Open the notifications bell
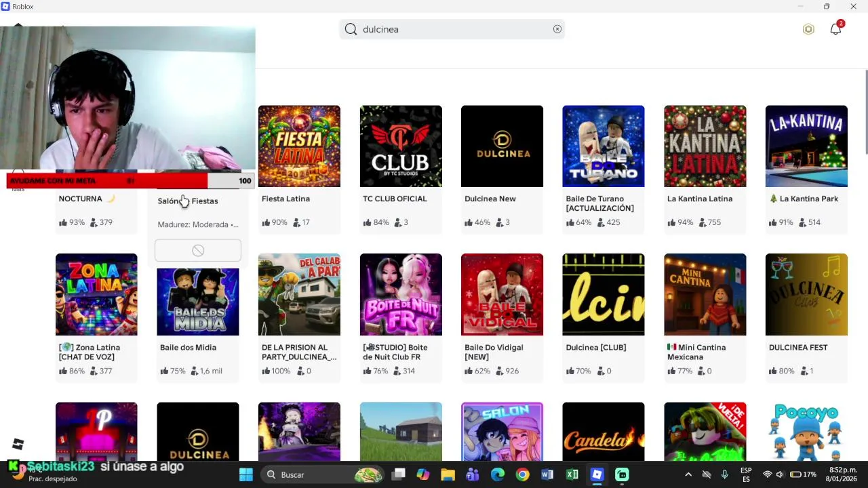Viewport: 868px width, 488px height. (835, 29)
